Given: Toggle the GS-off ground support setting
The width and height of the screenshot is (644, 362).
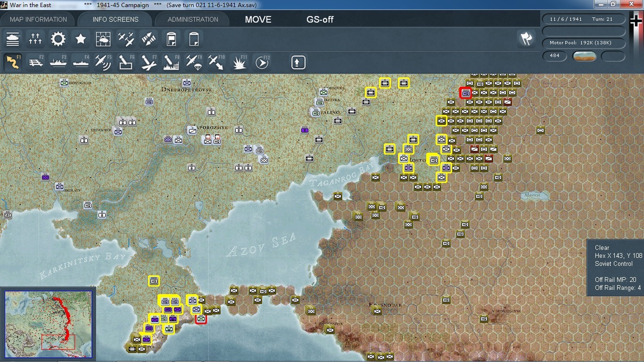Looking at the screenshot, I should (x=320, y=19).
